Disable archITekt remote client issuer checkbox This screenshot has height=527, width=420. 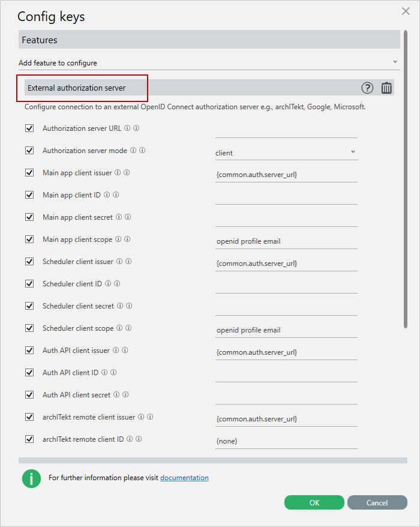29,417
